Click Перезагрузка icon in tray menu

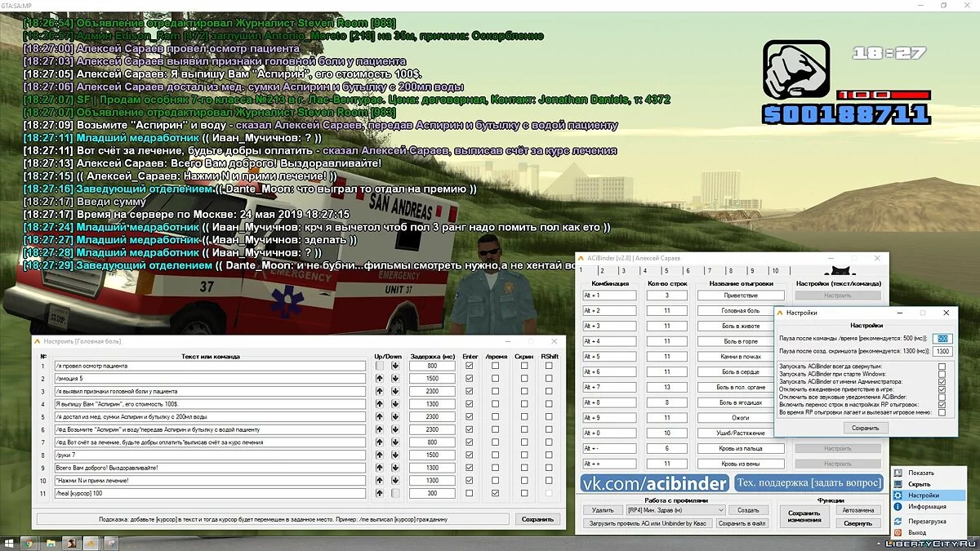point(898,521)
